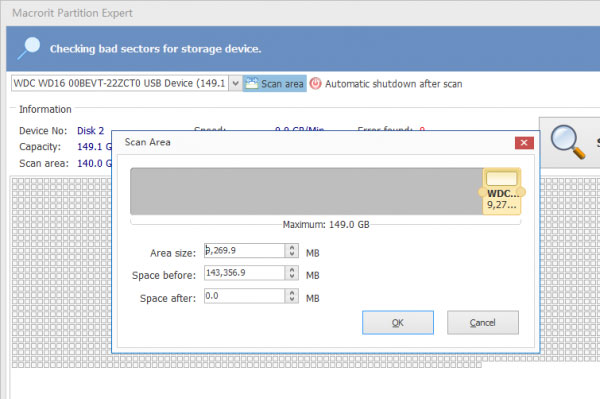The image size is (600, 399).
Task: Click the Area size spinner arrows
Action: (x=292, y=251)
